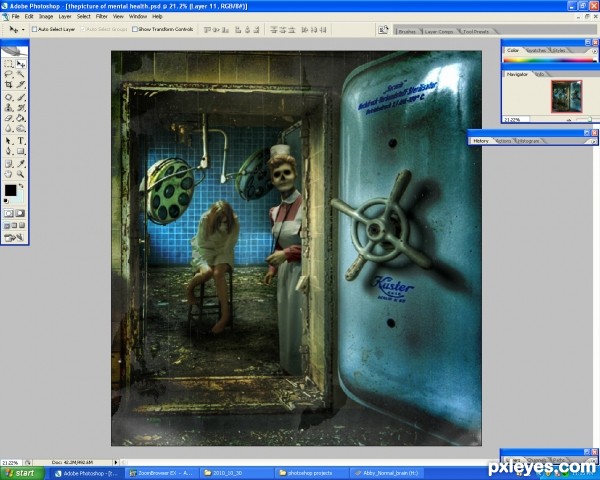Open the History panel options menu
This screenshot has width=600, height=480.
tap(593, 141)
